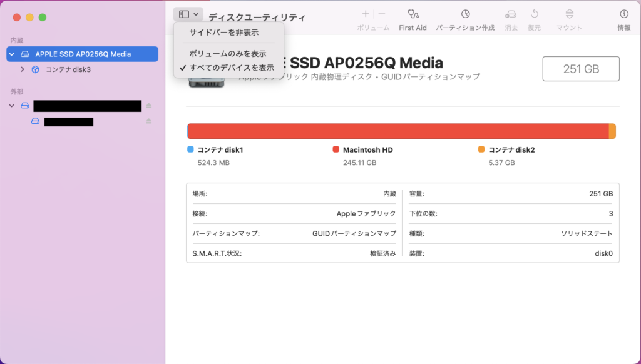Click the 復元 restore icon
This screenshot has width=641, height=364.
pos(534,14)
